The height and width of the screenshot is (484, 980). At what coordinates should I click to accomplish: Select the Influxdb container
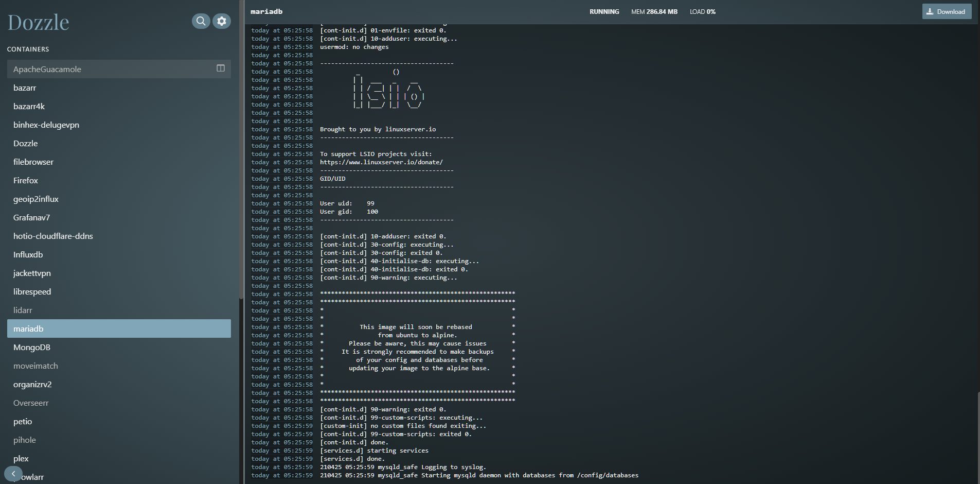pos(28,255)
